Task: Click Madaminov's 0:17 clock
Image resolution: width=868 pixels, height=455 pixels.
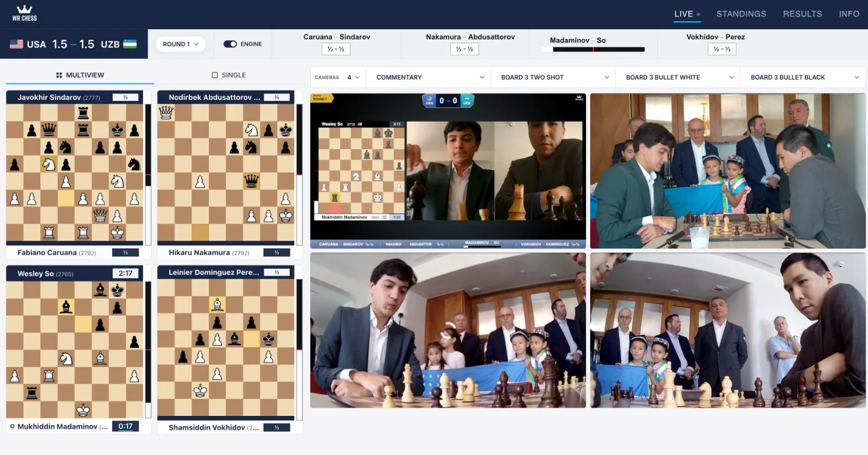Action: click(x=125, y=426)
